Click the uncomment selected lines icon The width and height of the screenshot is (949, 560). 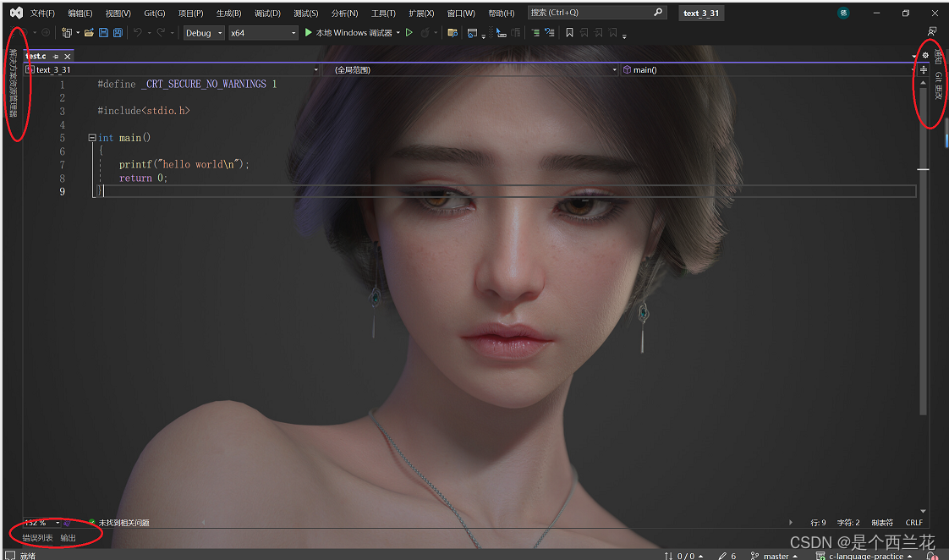(x=550, y=33)
